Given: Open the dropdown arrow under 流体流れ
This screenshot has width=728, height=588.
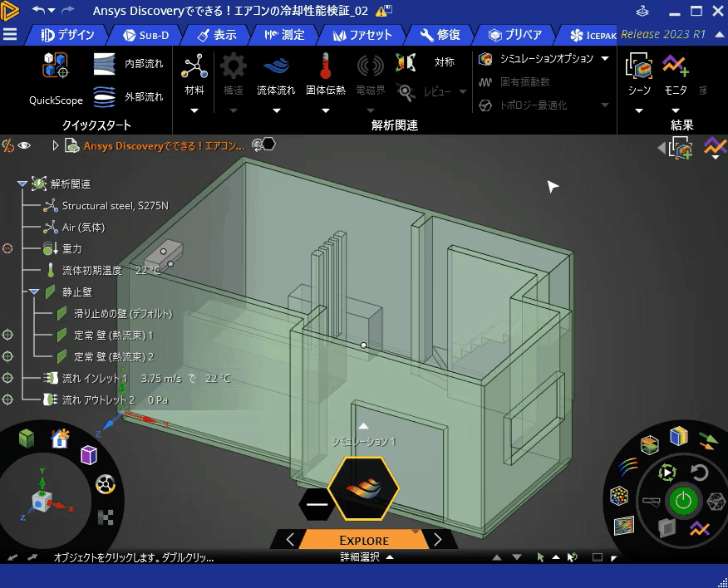Looking at the screenshot, I should [x=276, y=110].
